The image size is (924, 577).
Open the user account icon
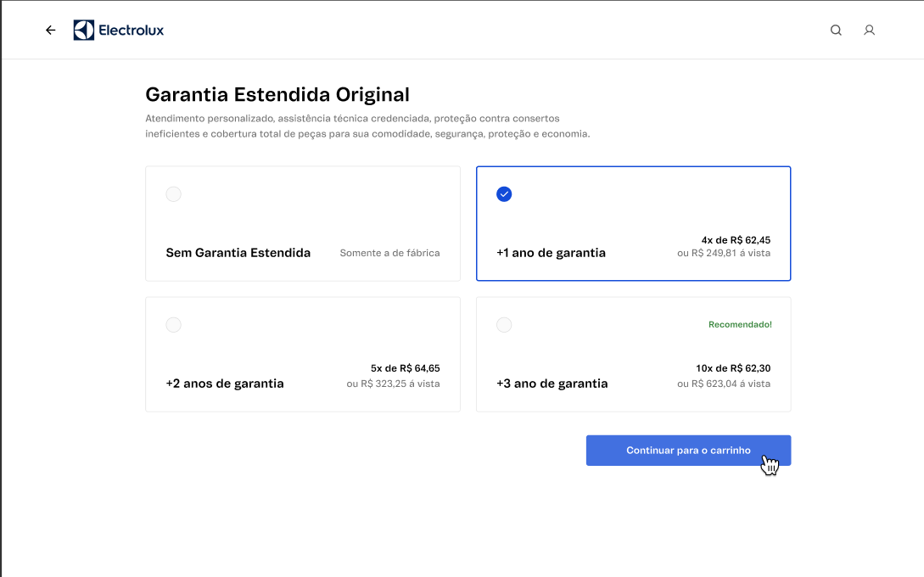coord(869,31)
